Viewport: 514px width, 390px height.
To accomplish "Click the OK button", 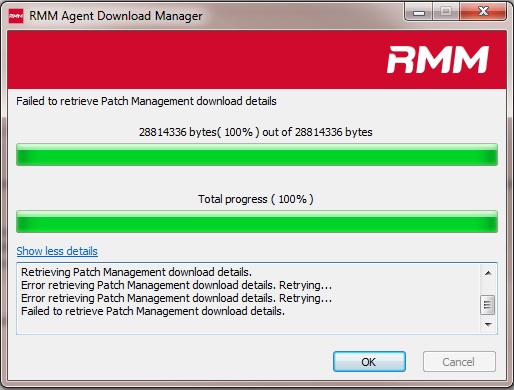I will [x=369, y=362].
